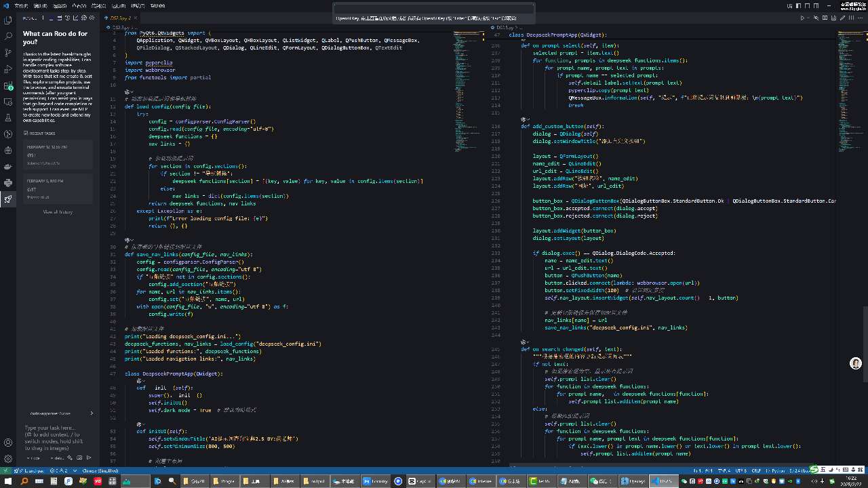Click the remote window status bar indicator
The image size is (868, 488).
4,470
